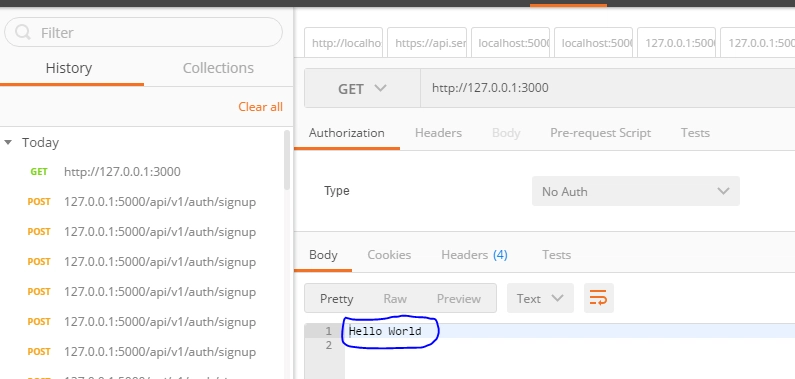Click the request URL field http://127.0.0.1:3000

(x=607, y=88)
